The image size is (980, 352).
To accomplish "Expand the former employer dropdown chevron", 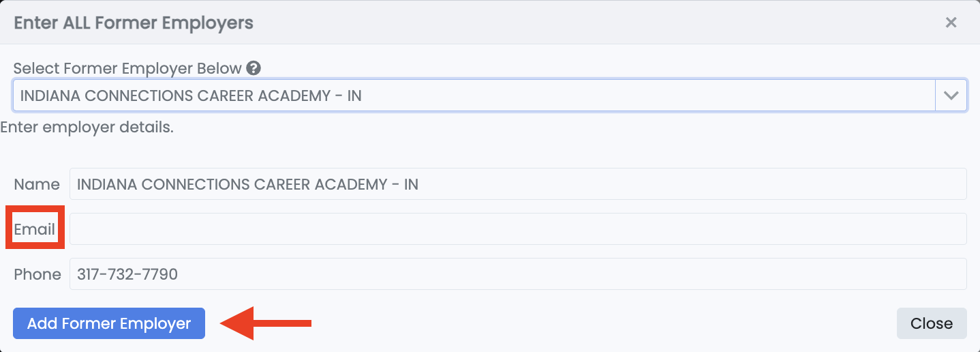I will pos(951,96).
